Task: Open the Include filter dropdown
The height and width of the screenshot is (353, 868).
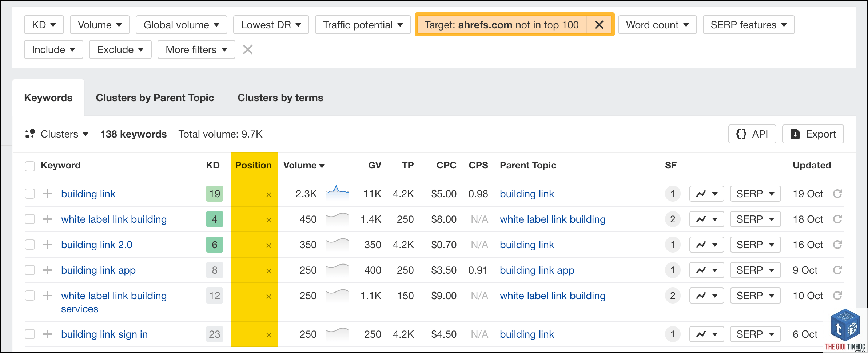Action: [53, 49]
